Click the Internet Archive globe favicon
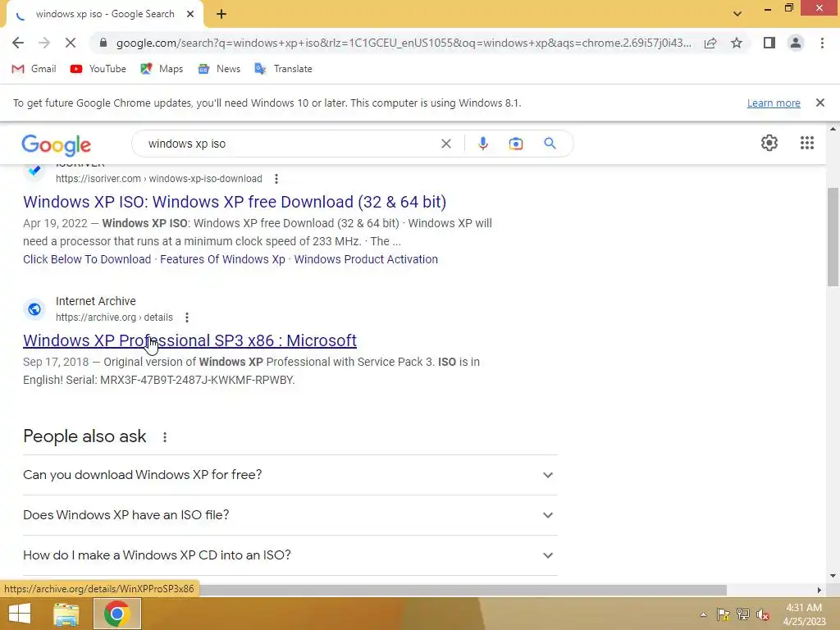This screenshot has width=840, height=630. coord(34,309)
